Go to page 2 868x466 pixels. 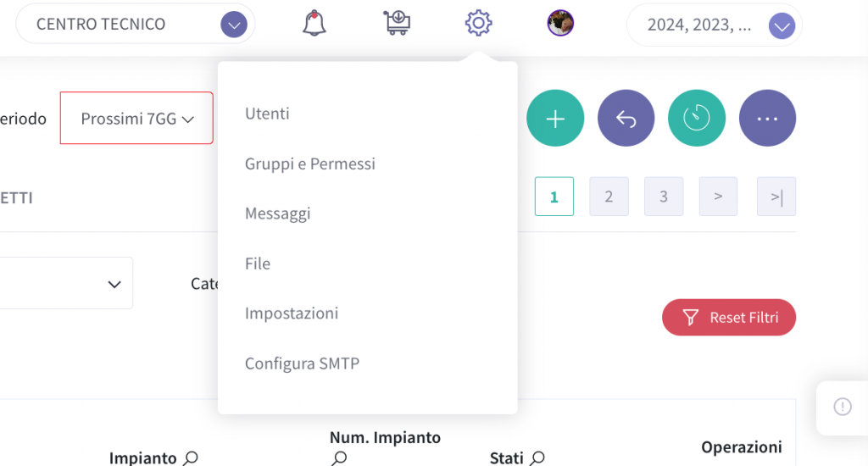coord(609,197)
